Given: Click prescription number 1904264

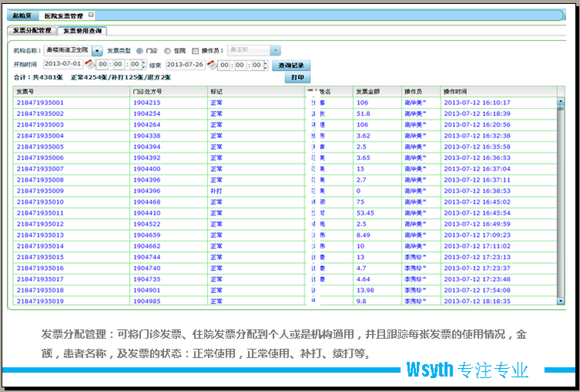Looking at the screenshot, I should (x=147, y=125).
